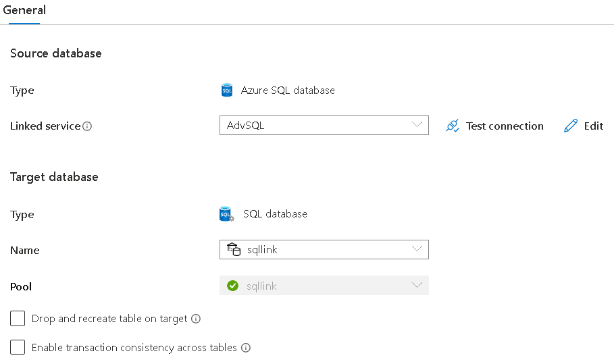Click the Test connection plug icon
The image size is (614, 364).
pos(453,126)
